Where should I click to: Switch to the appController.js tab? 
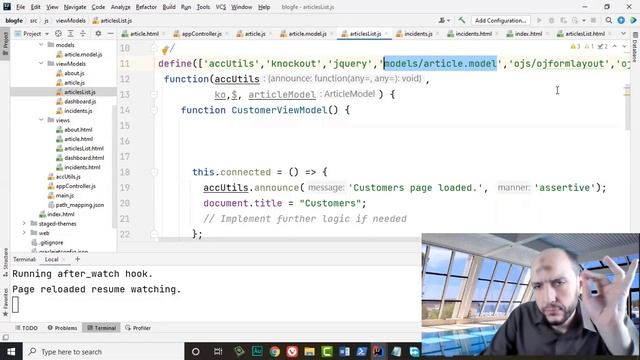pos(198,33)
